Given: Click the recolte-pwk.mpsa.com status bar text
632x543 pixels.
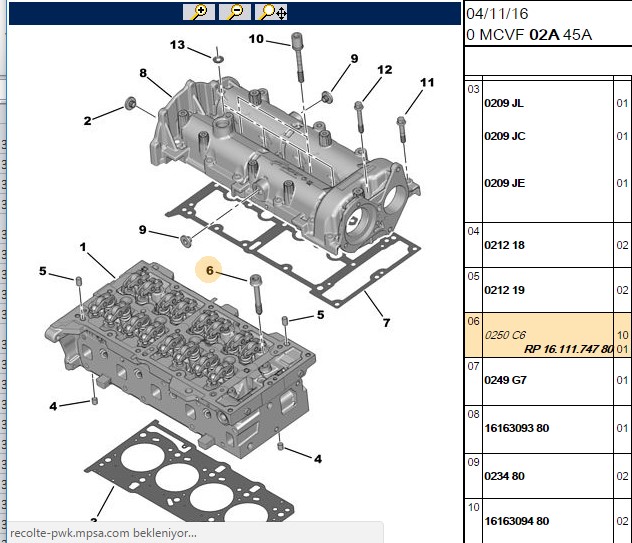Looking at the screenshot, I should point(103,533).
